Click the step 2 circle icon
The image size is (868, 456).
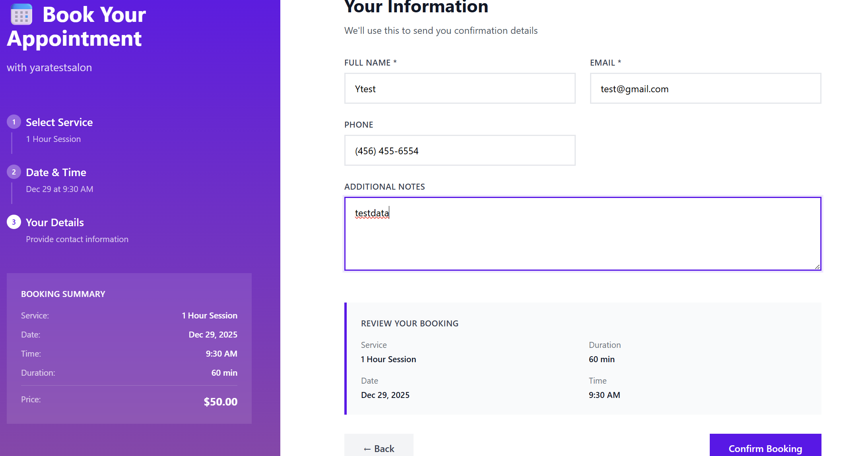coord(14,172)
